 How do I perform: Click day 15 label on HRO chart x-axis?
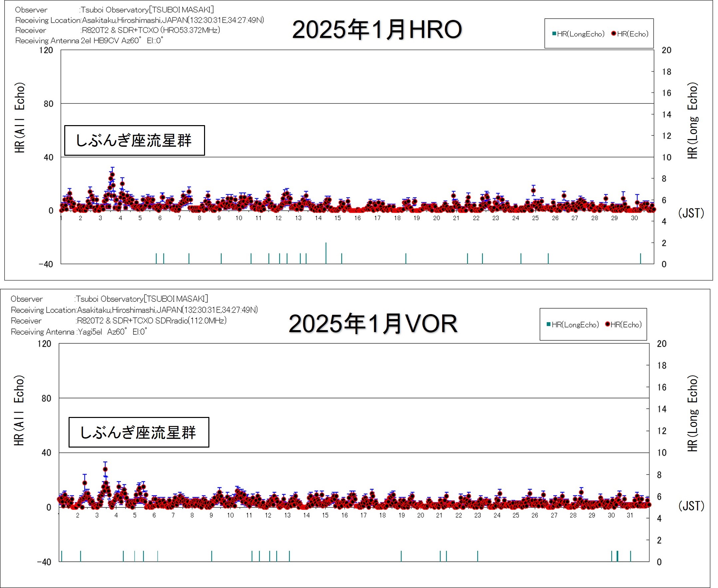coord(338,218)
